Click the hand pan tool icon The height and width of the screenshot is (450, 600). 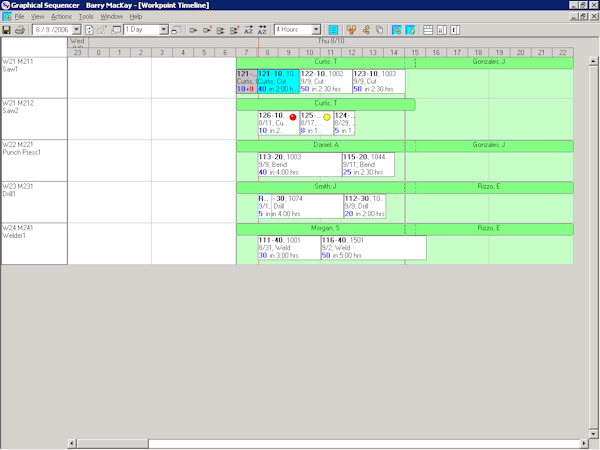[x=351, y=30]
